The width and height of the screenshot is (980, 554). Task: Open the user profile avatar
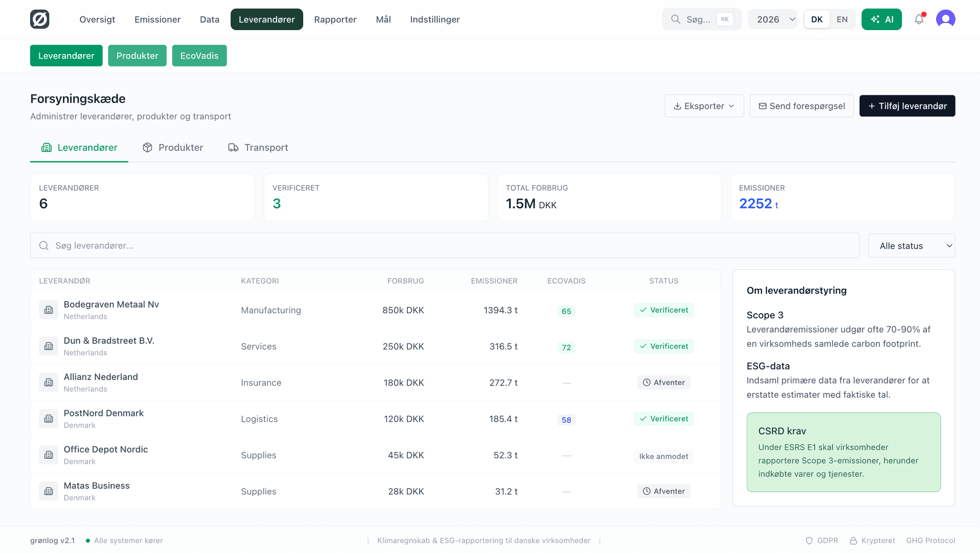pyautogui.click(x=945, y=19)
